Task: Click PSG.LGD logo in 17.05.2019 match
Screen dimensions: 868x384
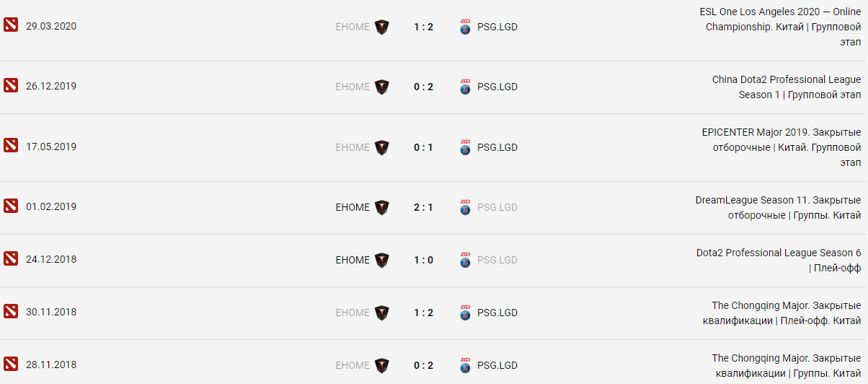Action: (x=465, y=147)
